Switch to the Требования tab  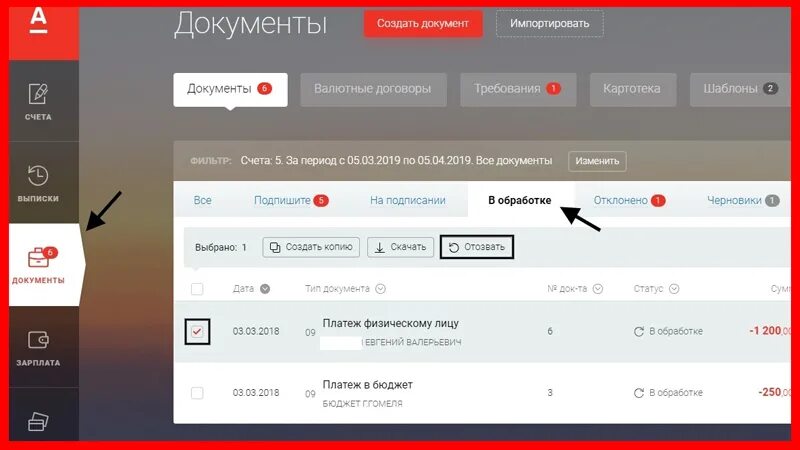[x=518, y=89]
